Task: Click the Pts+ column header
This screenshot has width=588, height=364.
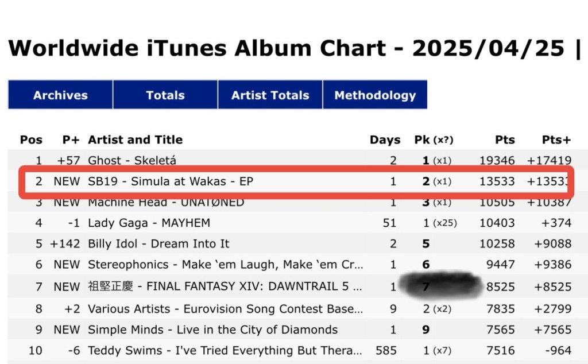Action: tap(556, 140)
